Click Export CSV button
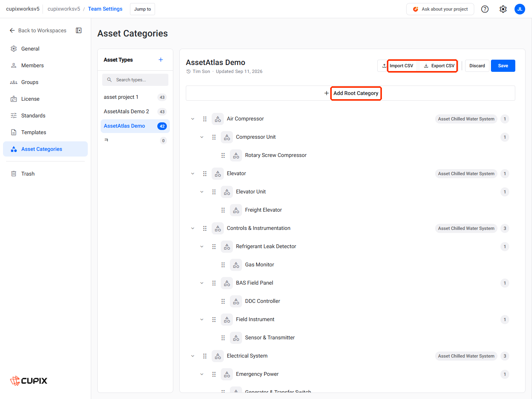532x399 pixels. point(439,66)
